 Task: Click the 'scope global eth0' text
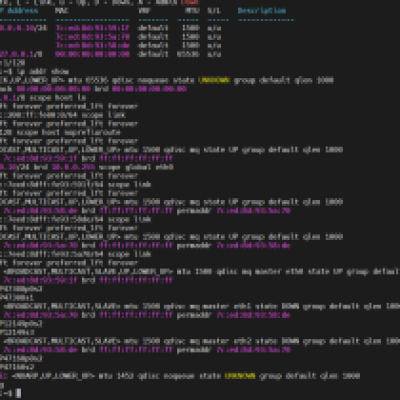[x=136, y=167]
